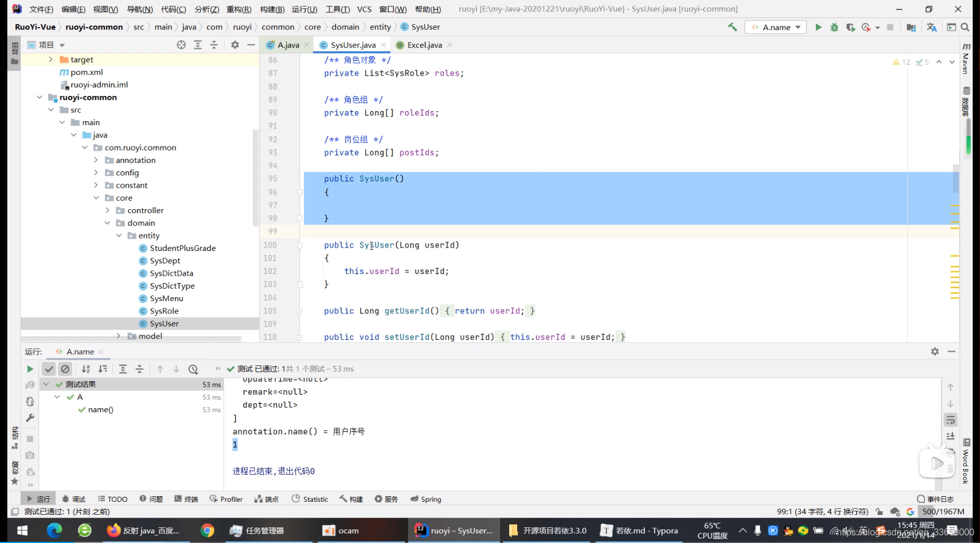The height and width of the screenshot is (543, 980).
Task: Open the 重构(R) menu
Action: pos(239,9)
